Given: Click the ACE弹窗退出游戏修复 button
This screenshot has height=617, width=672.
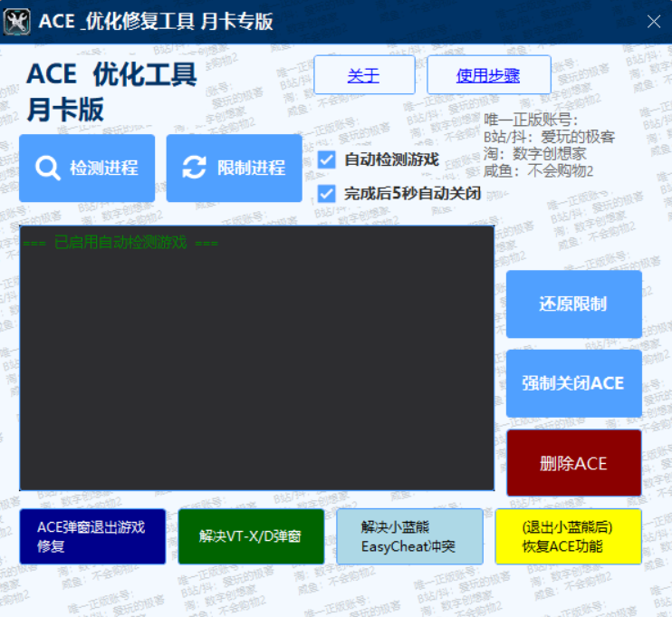Looking at the screenshot, I should pyautogui.click(x=92, y=536).
